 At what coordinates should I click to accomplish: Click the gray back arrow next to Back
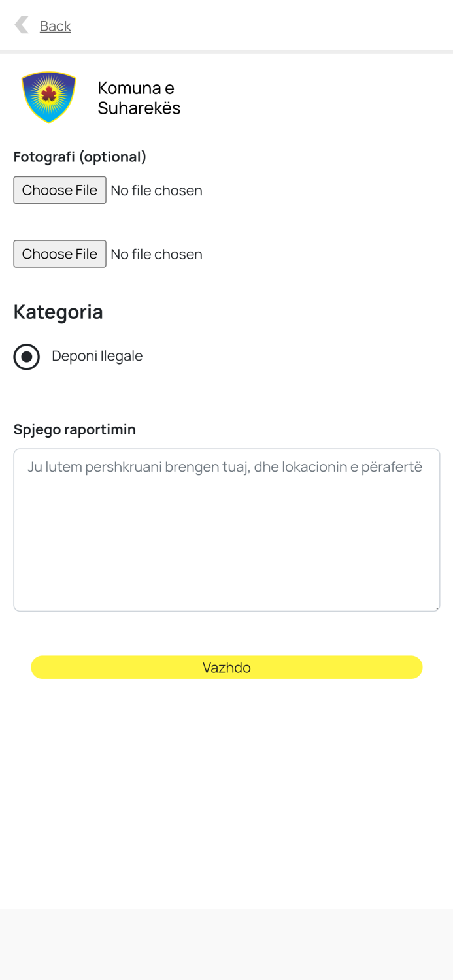pyautogui.click(x=22, y=25)
